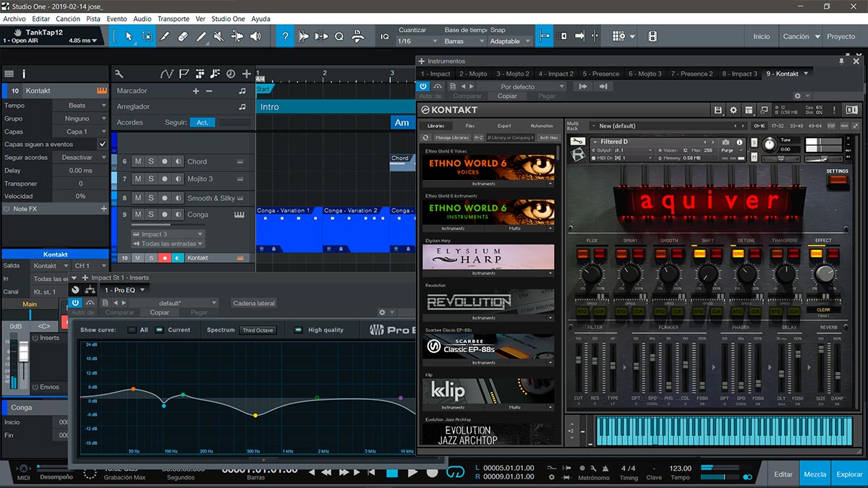Select the Split (knife) tool

coord(165,36)
